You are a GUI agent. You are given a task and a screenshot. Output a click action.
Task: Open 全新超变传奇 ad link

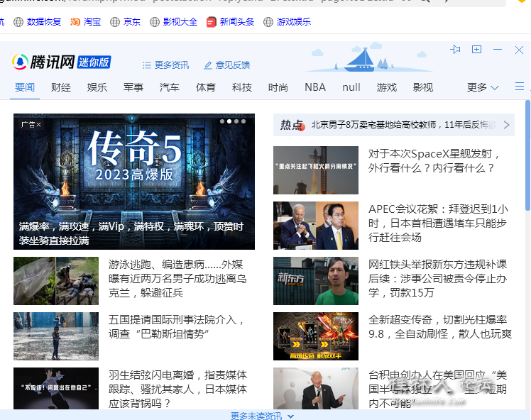[x=440, y=327]
